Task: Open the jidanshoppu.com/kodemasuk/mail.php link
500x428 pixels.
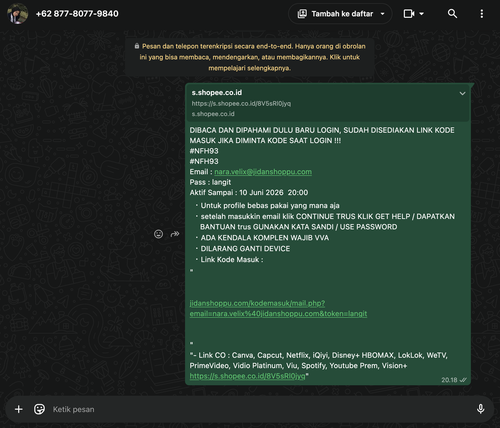Action: click(278, 308)
